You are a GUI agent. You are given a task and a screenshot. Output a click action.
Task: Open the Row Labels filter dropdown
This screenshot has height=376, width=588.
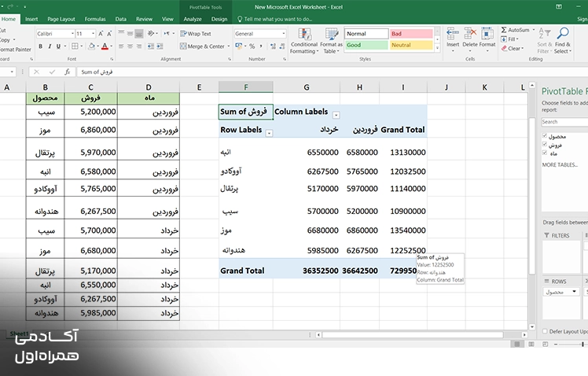click(269, 133)
